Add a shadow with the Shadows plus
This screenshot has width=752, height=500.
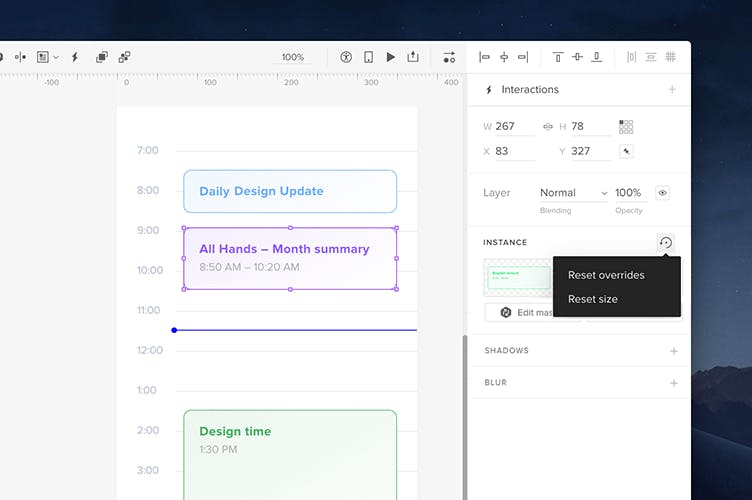674,351
